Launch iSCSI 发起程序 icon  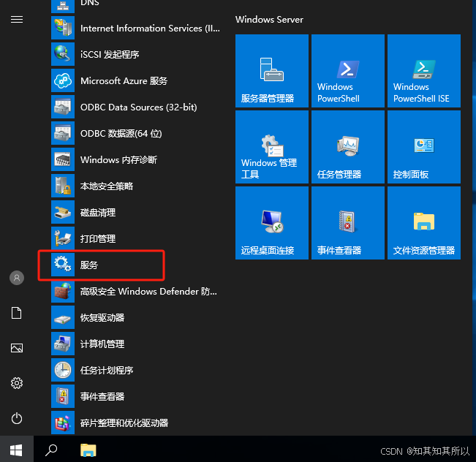pyautogui.click(x=63, y=54)
